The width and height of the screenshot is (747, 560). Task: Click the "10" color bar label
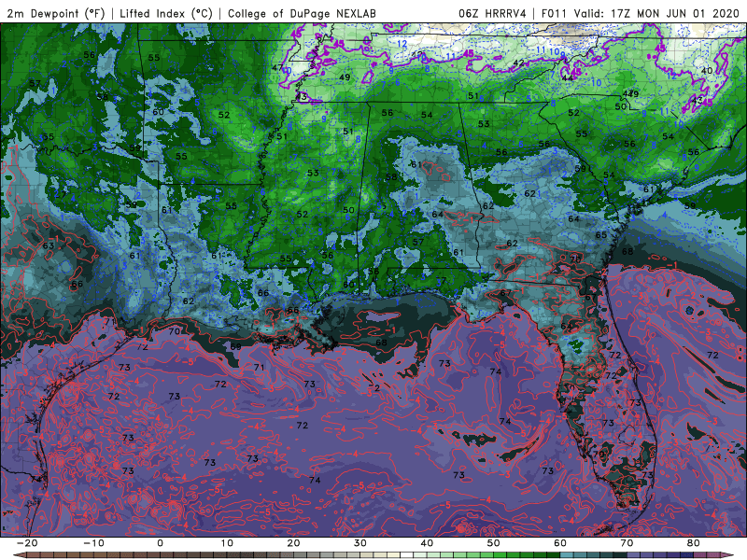227,543
